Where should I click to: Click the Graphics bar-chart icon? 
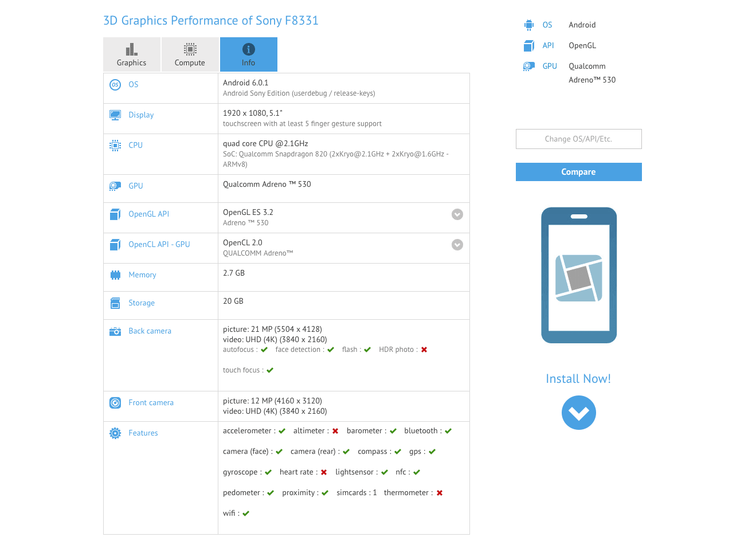131,49
